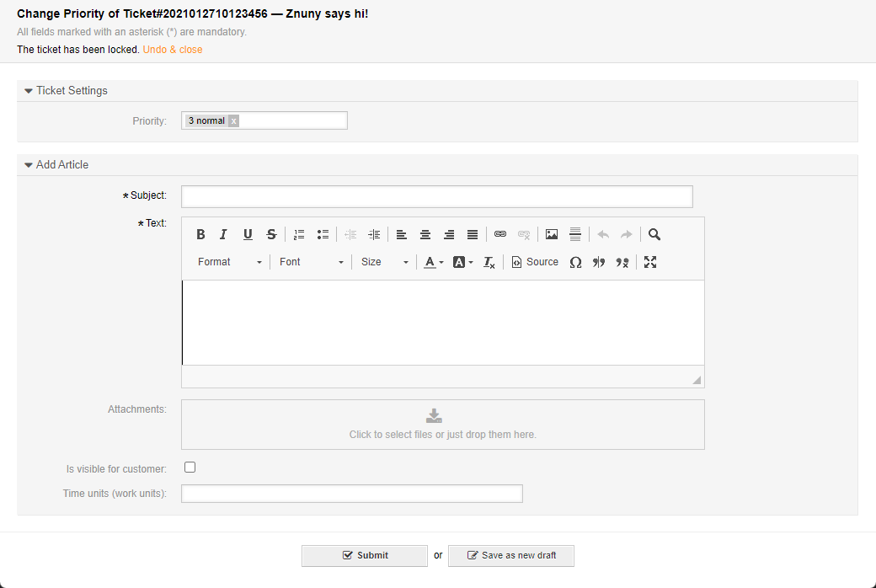Click the Undo & close link

[173, 50]
